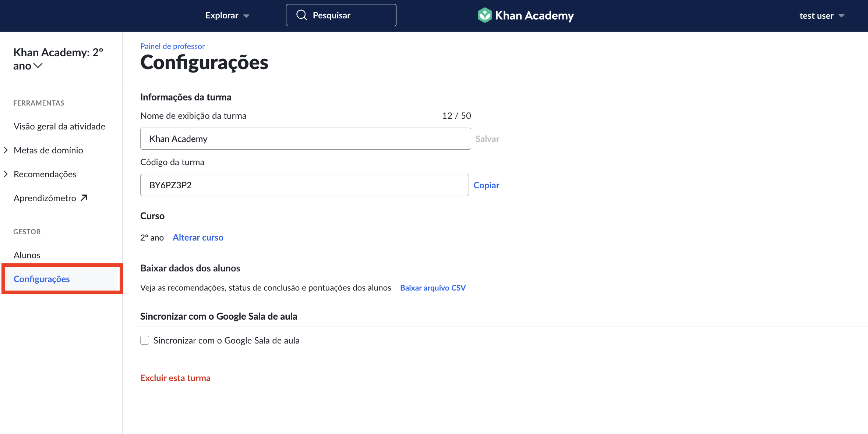Open the Khan Academy: 2º ano class switcher

pyautogui.click(x=58, y=59)
